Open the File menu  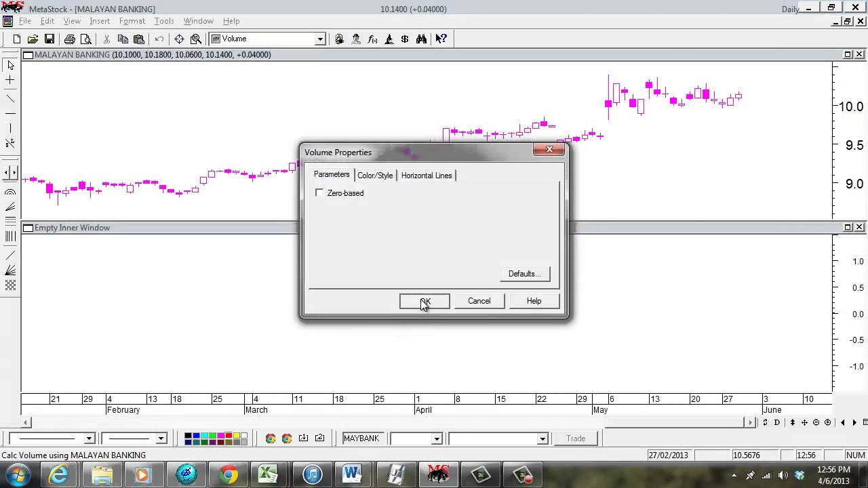click(24, 21)
